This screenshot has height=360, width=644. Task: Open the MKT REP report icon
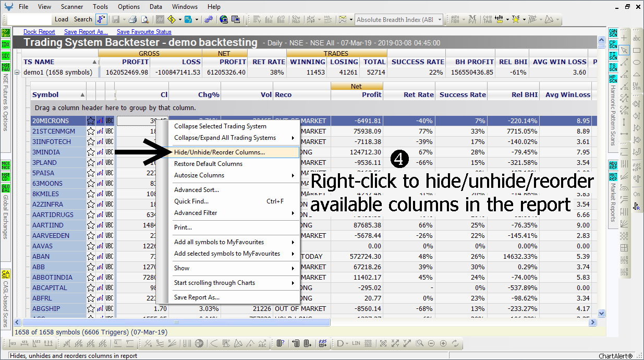coord(613,177)
